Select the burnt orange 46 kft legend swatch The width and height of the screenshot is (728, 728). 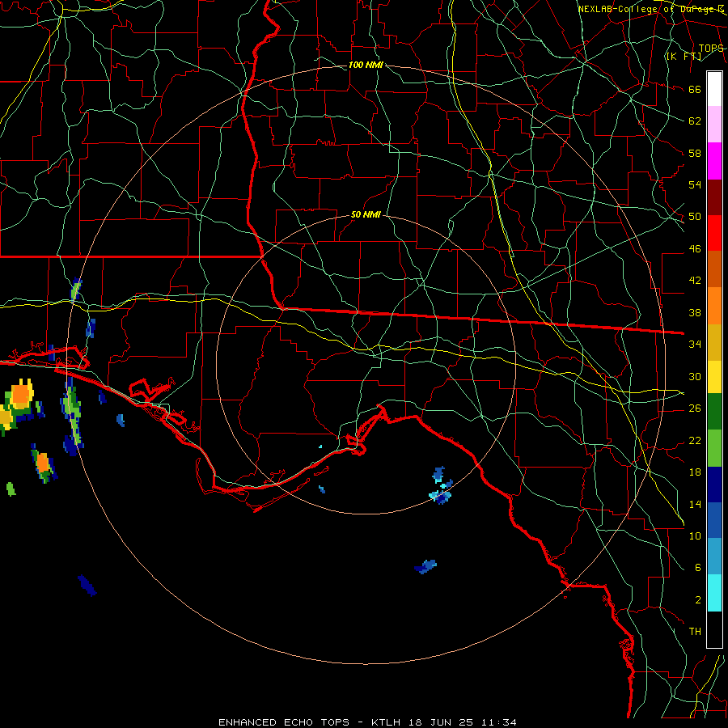click(714, 269)
